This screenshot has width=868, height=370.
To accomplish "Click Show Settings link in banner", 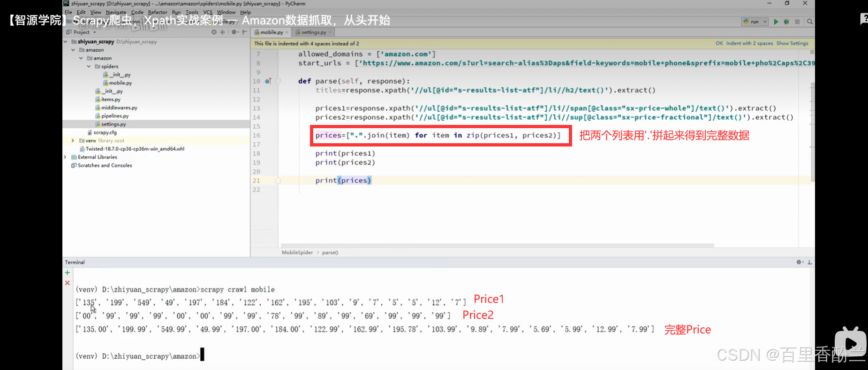I will click(x=793, y=43).
